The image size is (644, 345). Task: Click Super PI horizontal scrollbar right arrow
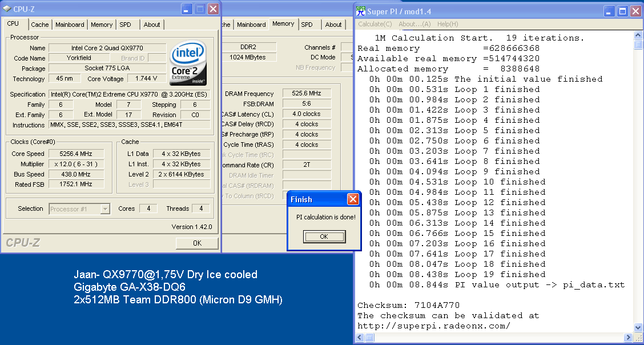coord(630,338)
